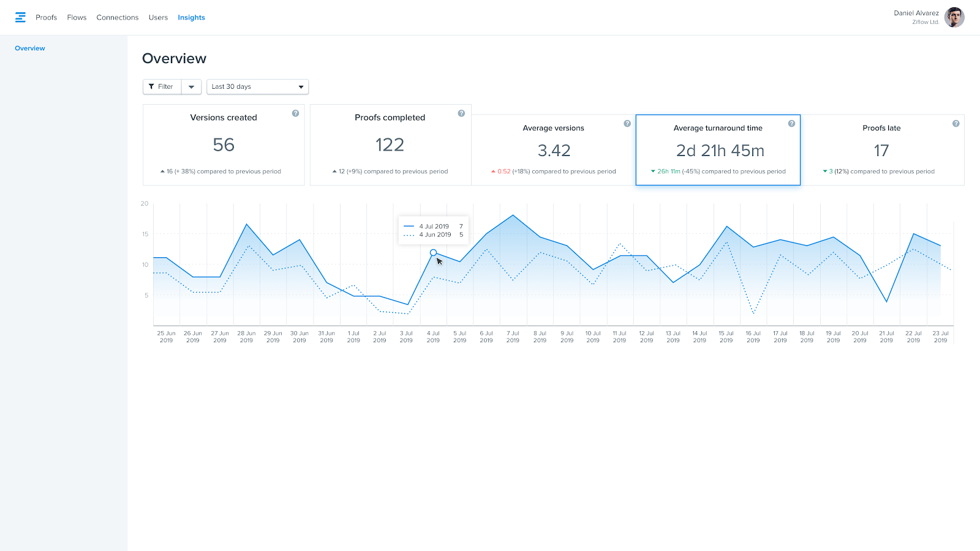This screenshot has width=980, height=551.
Task: Select Overview in the sidebar
Action: click(30, 48)
